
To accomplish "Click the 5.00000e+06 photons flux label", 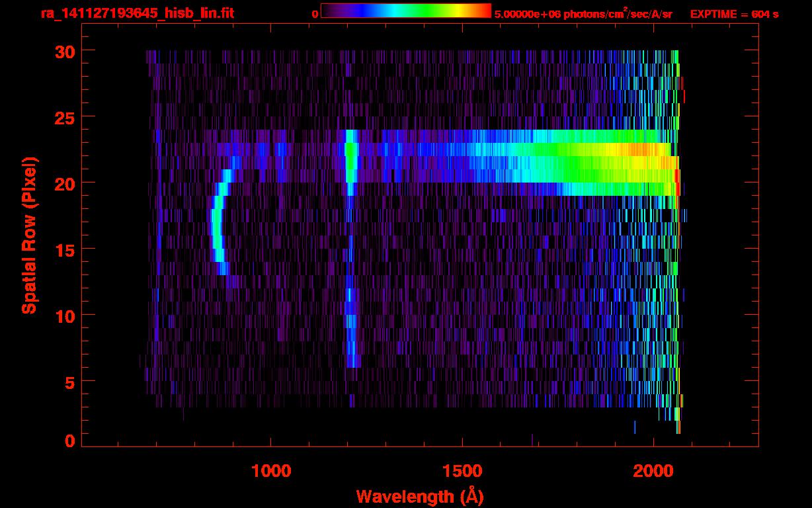I will coord(583,14).
